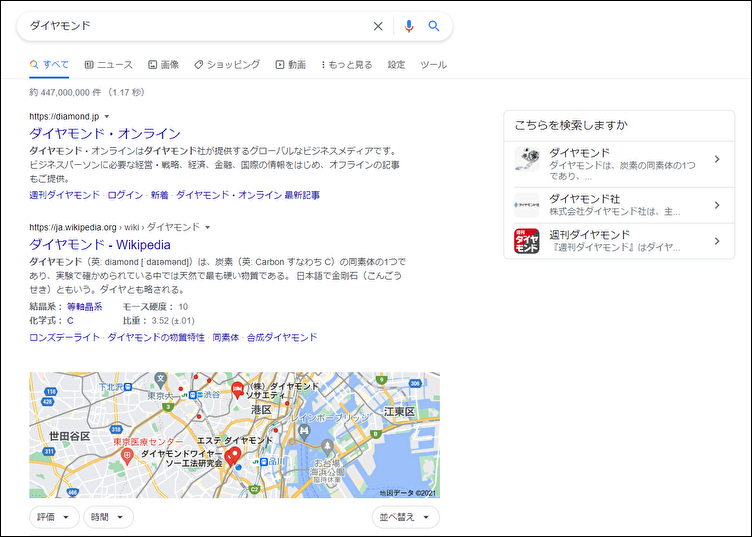Click こちらを検索しますか panel heading
The height and width of the screenshot is (537, 752).
click(x=571, y=126)
